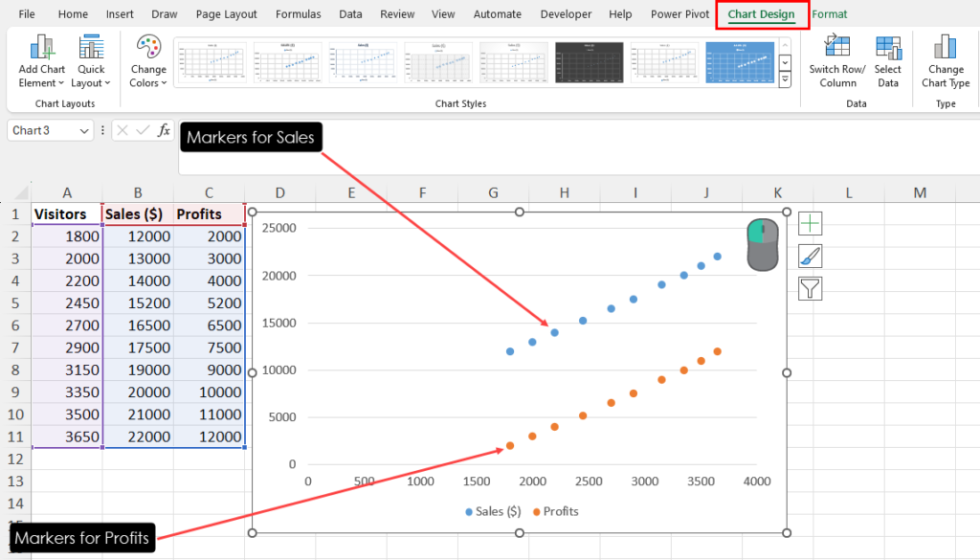This screenshot has width=980, height=560.
Task: Select the fifth chart style thumbnail
Action: tap(514, 62)
